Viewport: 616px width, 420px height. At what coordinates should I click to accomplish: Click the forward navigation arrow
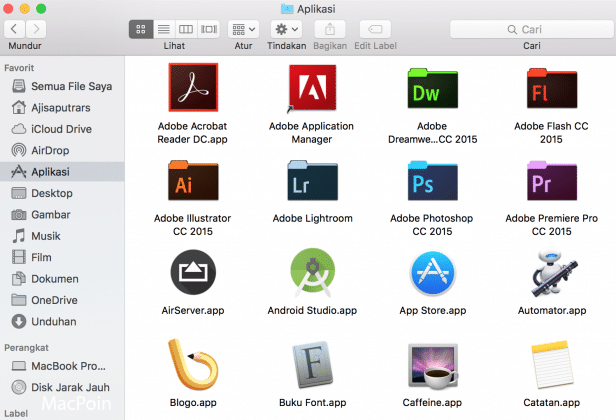pos(36,29)
